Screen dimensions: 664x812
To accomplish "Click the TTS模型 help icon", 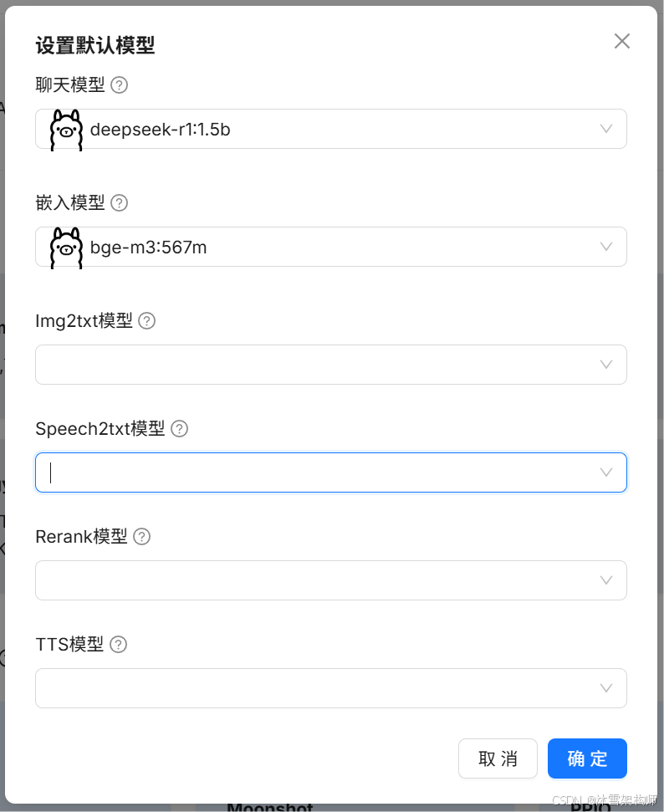I will [118, 644].
